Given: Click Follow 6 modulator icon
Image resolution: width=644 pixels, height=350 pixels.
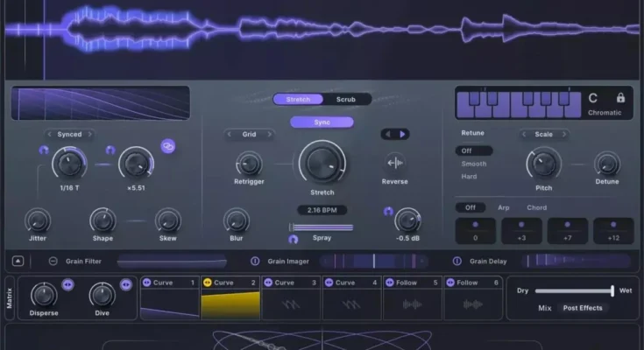Looking at the screenshot, I should (x=450, y=283).
